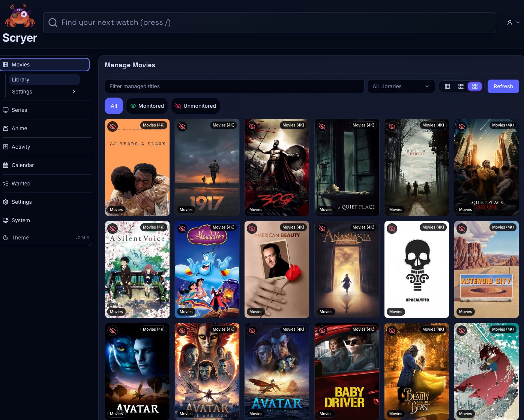This screenshot has width=524, height=420.
Task: Switch to poster grid view
Action: [475, 86]
